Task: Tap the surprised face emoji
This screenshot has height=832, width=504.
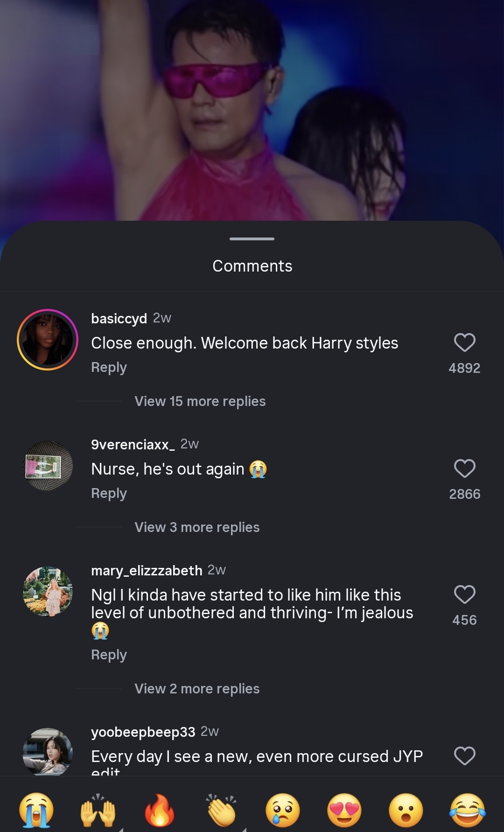Action: pyautogui.click(x=406, y=810)
